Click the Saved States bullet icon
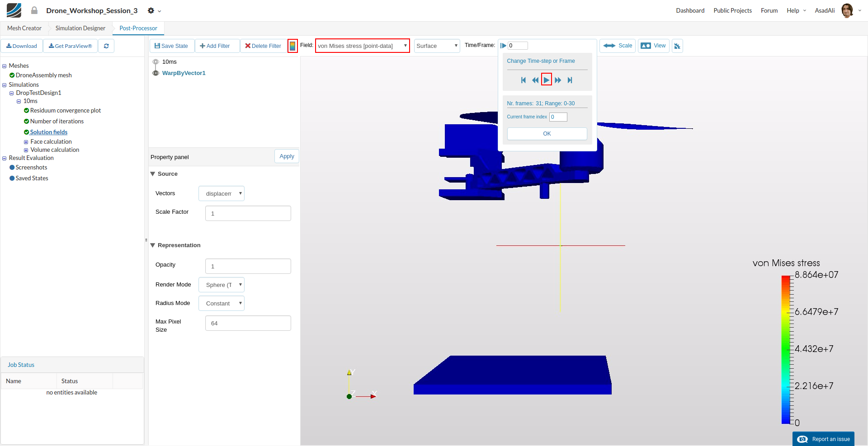 click(12, 178)
